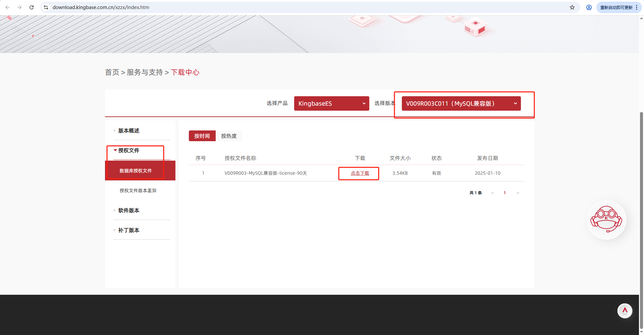The image size is (644, 335).
Task: Open the browser profile icon
Action: coord(589,7)
